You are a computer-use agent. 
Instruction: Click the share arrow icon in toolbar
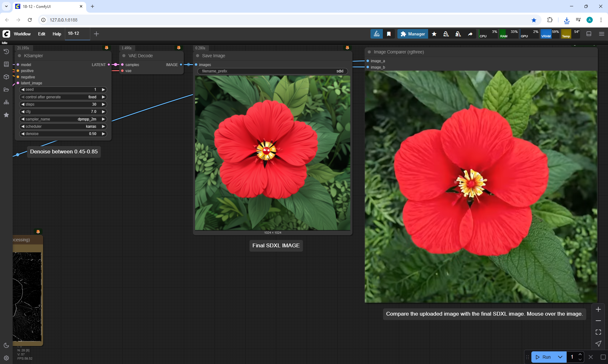point(470,34)
